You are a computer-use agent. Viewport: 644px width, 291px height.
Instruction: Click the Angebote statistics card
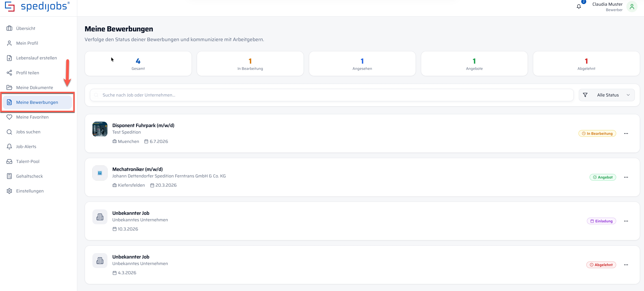point(474,63)
